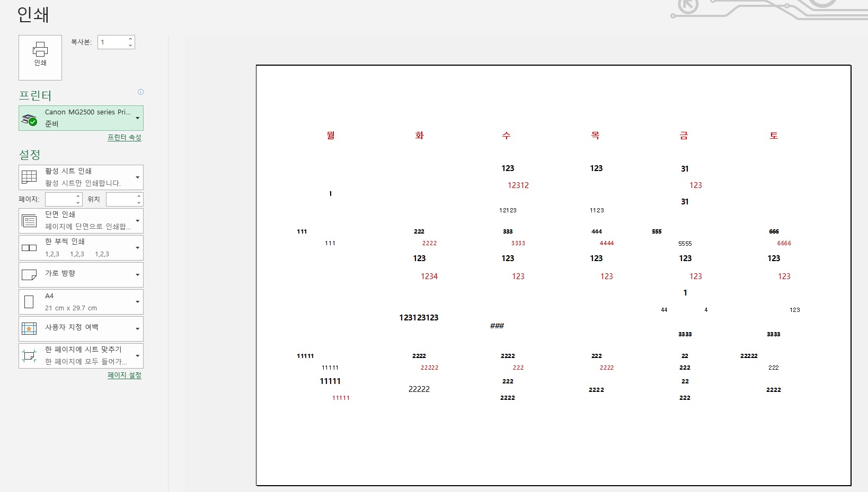
Task: Click the 복사본: label
Action: 81,42
